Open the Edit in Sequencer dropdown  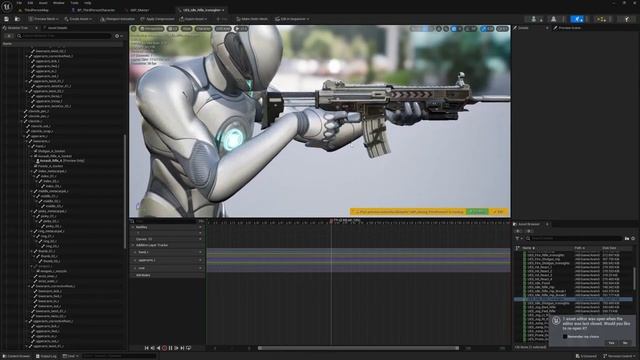(x=292, y=19)
